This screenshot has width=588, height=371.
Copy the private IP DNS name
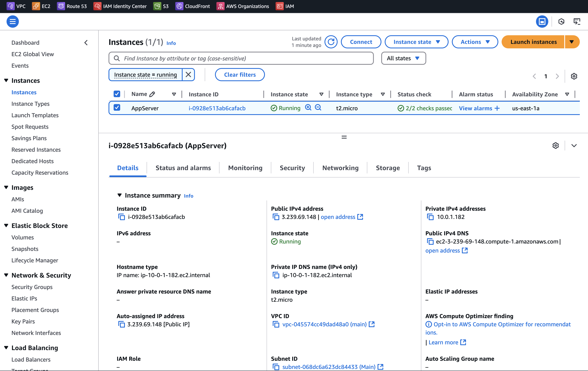[x=276, y=275]
